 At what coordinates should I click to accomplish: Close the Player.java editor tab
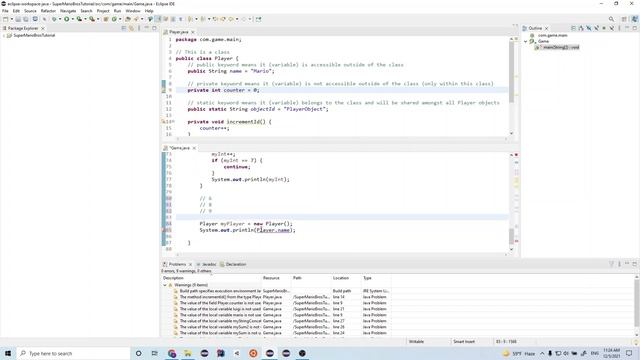point(193,32)
